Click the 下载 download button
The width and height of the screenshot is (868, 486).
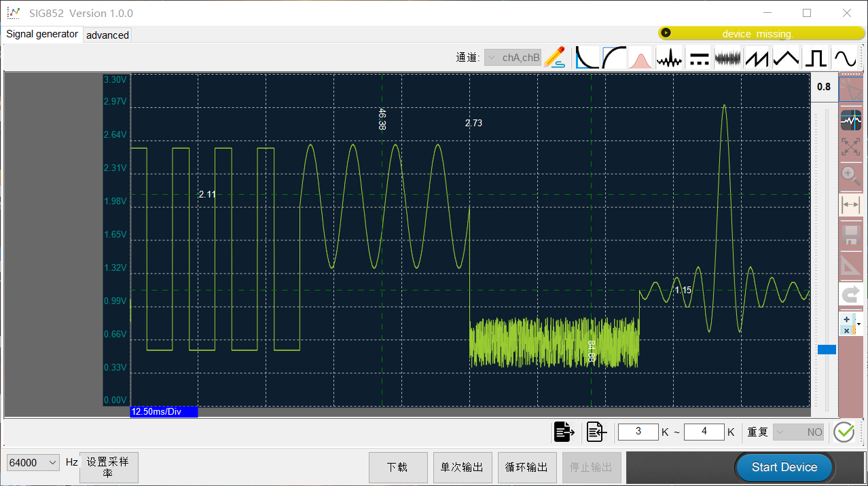coord(398,468)
